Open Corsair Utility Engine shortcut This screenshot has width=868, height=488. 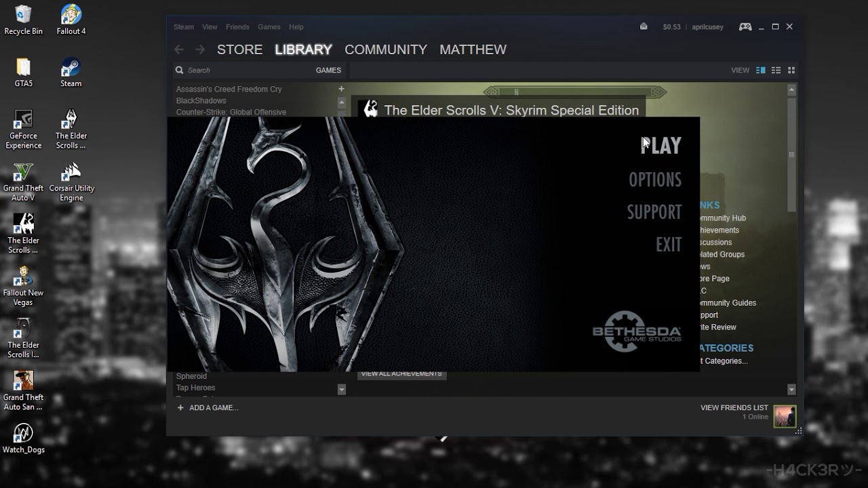pyautogui.click(x=71, y=182)
